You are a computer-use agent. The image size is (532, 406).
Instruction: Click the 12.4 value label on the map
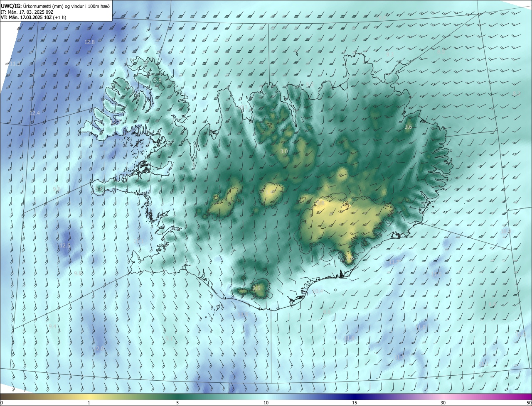click(34, 113)
